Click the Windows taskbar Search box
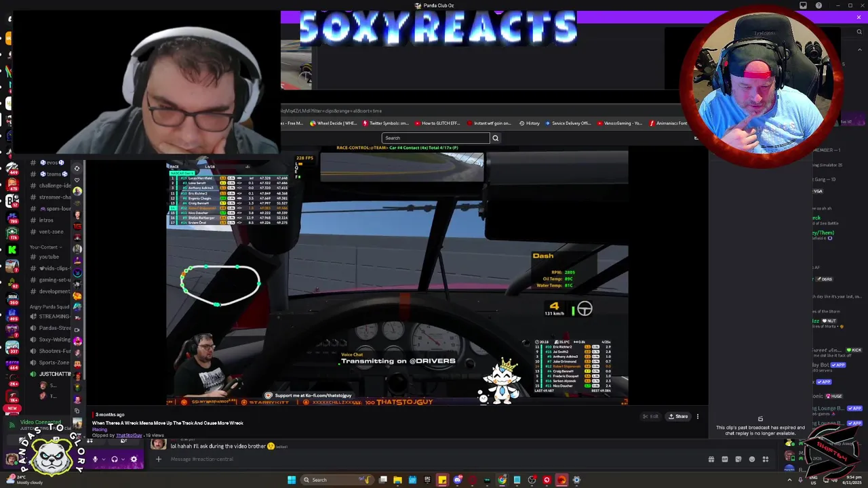Image resolution: width=868 pixels, height=488 pixels. (x=338, y=480)
